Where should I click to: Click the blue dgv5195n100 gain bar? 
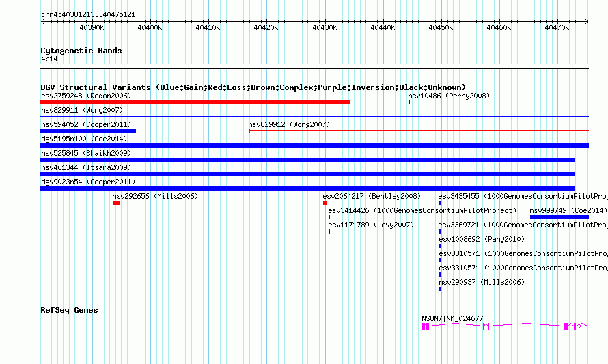pos(314,145)
